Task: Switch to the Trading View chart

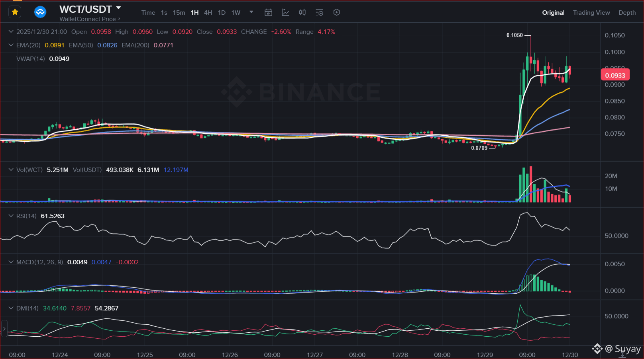Action: click(x=591, y=13)
